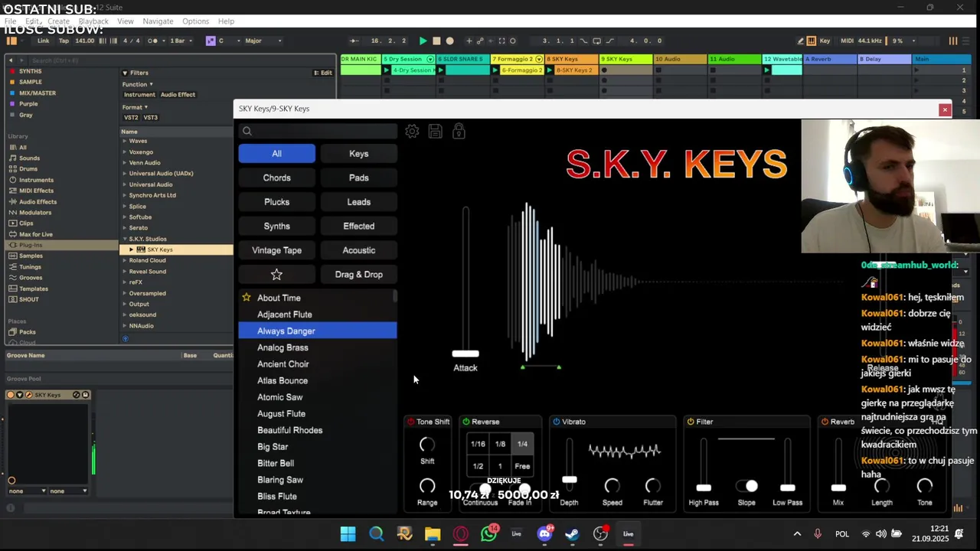Open Steam from taskbar
The width and height of the screenshot is (980, 551).
572,534
